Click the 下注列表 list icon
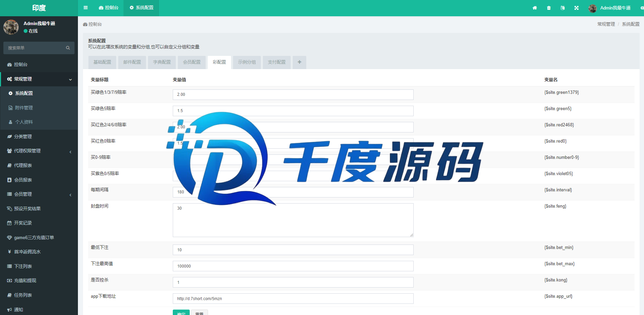 [9, 266]
